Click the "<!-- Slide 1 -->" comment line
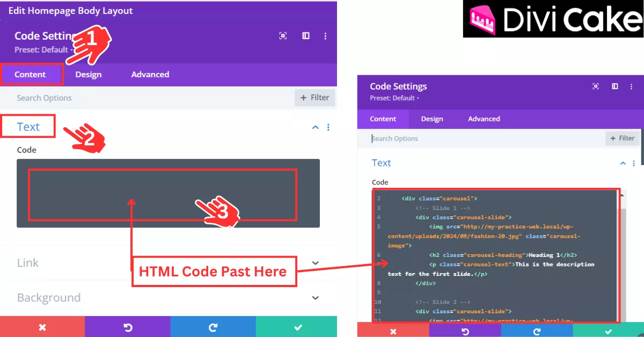Viewport: 644px width, 337px height. 442,208
